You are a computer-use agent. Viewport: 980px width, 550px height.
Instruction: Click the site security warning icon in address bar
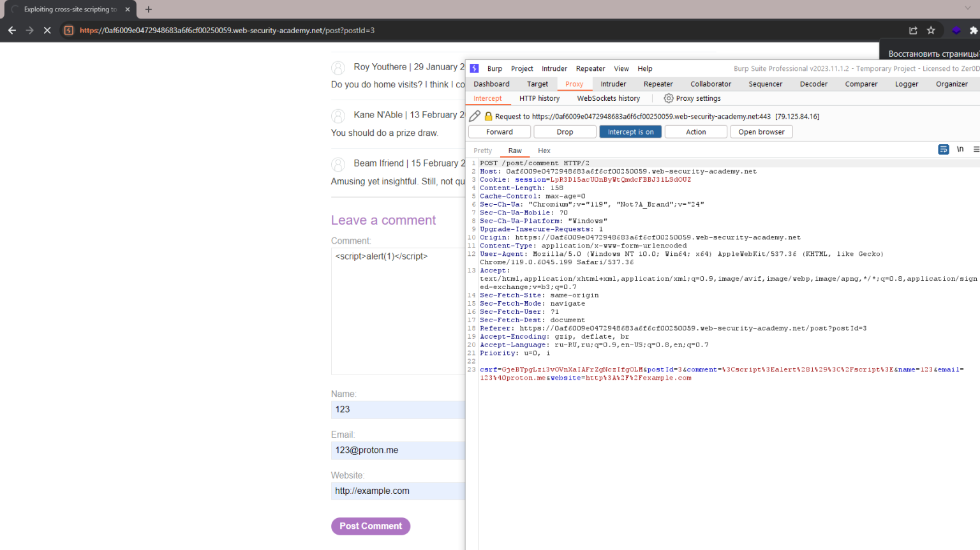pos(69,30)
